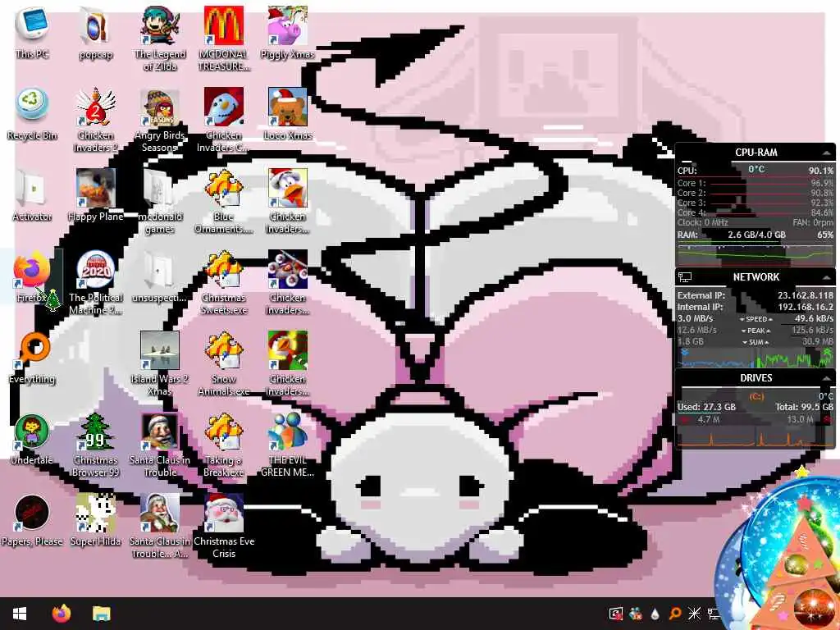Viewport: 840px width, 630px height.
Task: Collapse the NETWORK widget panel
Action: point(827,277)
